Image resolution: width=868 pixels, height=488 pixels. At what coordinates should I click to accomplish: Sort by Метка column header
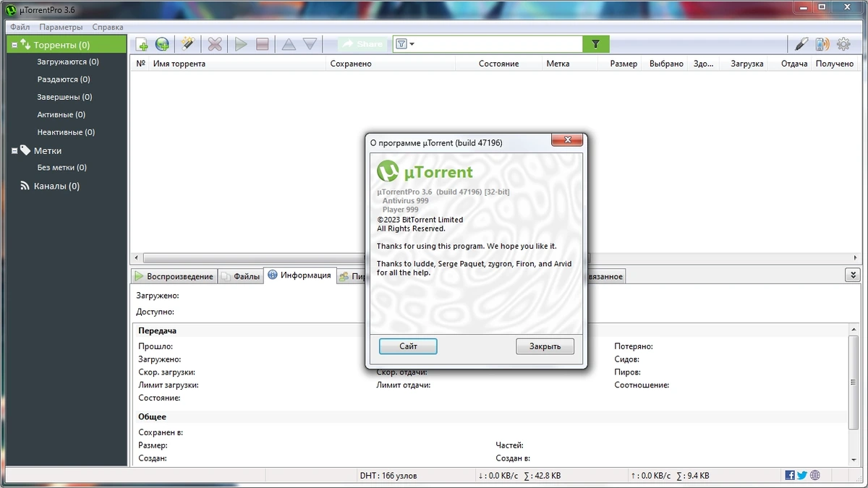570,64
